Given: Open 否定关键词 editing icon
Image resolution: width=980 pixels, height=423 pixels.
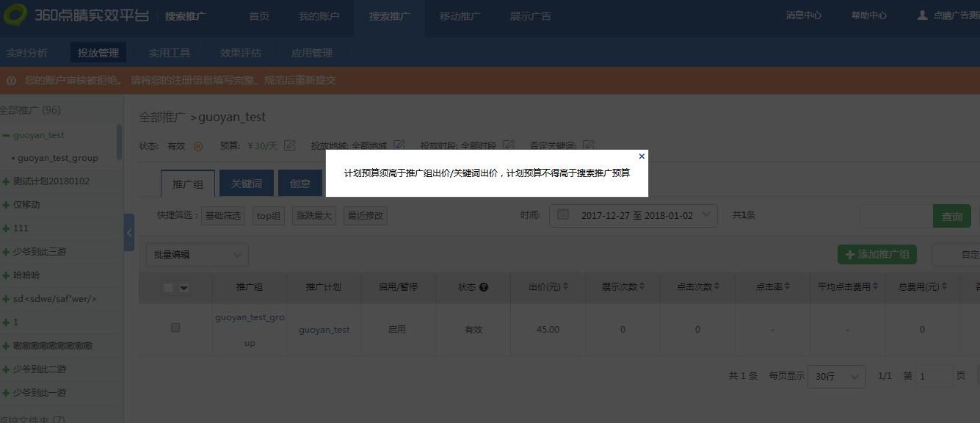Looking at the screenshot, I should (589, 145).
